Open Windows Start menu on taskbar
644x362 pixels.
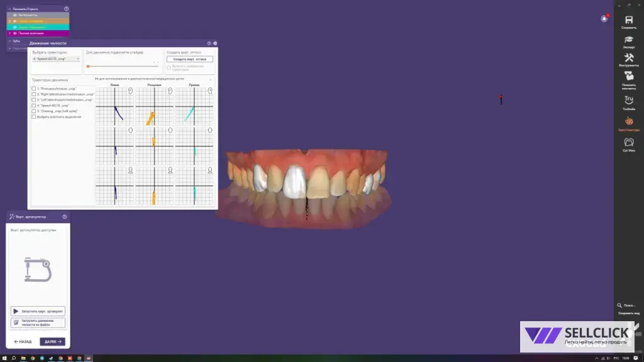coord(4,358)
